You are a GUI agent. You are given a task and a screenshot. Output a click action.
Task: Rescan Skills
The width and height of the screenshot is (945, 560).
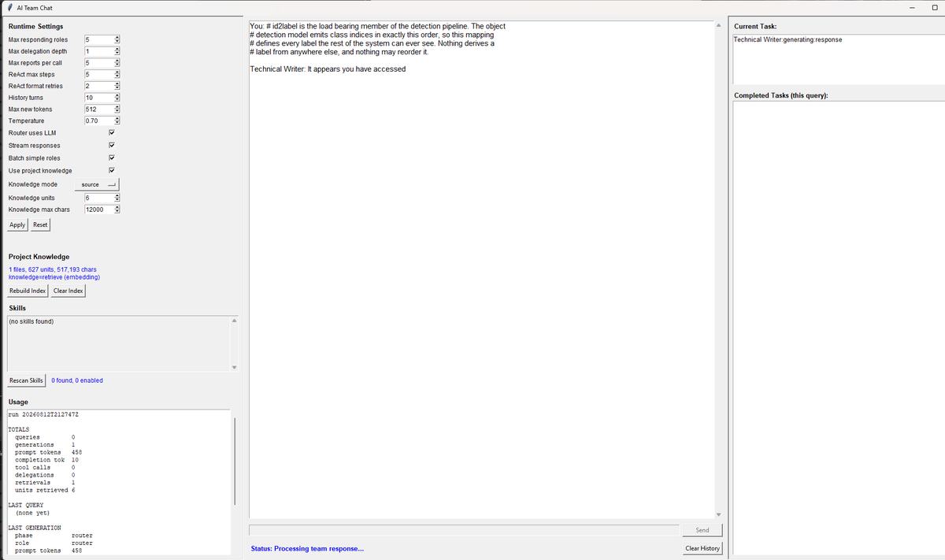26,380
